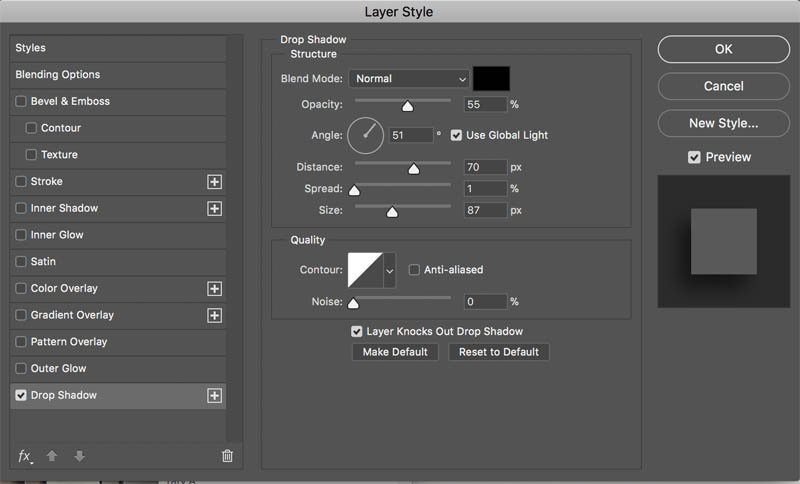Enable the Bevel & Emboss checkbox
Screen dimensions: 800x484
[x=21, y=101]
